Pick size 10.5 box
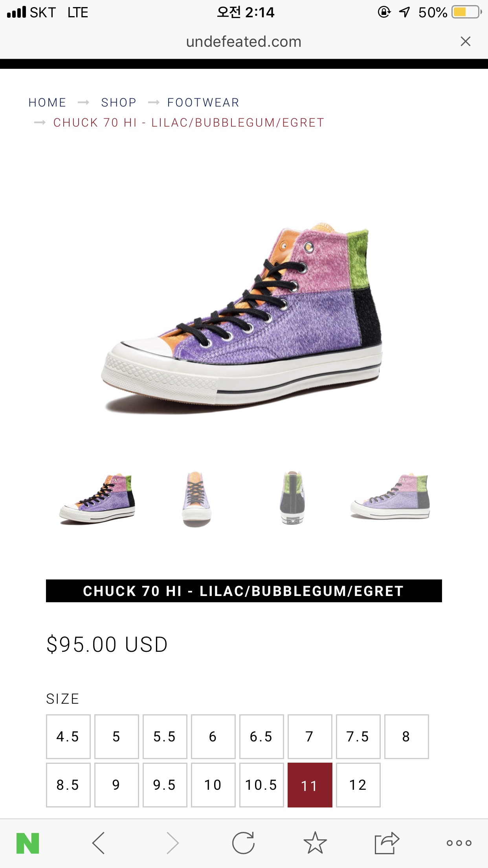488x868 pixels. tap(262, 785)
